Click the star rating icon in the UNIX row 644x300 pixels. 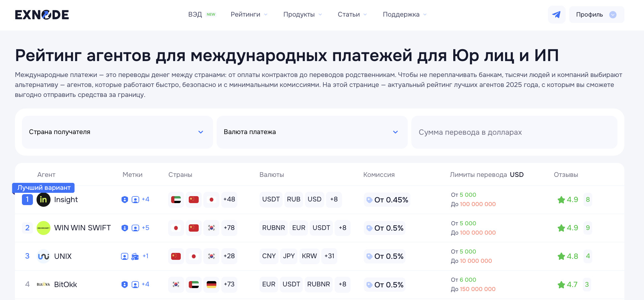(x=561, y=256)
